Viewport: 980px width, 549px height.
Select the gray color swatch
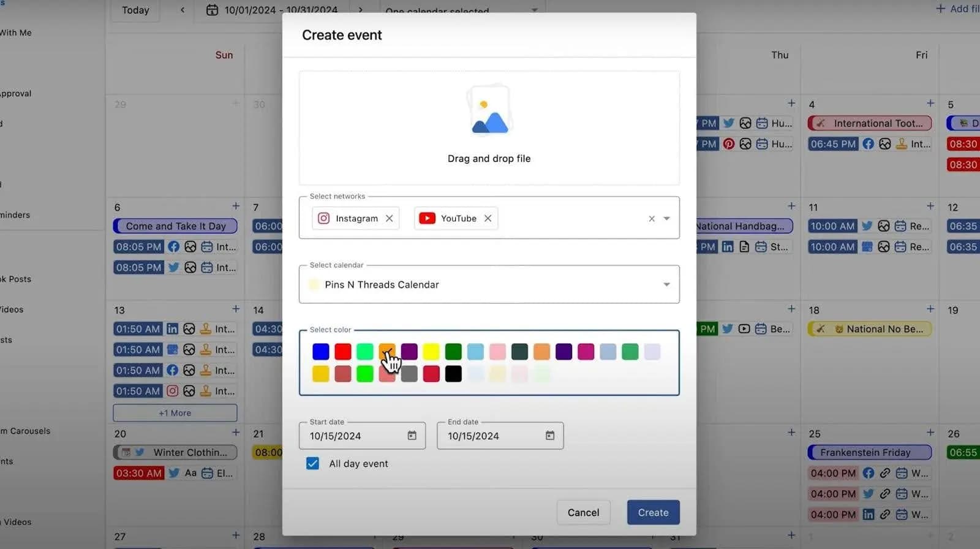(409, 374)
